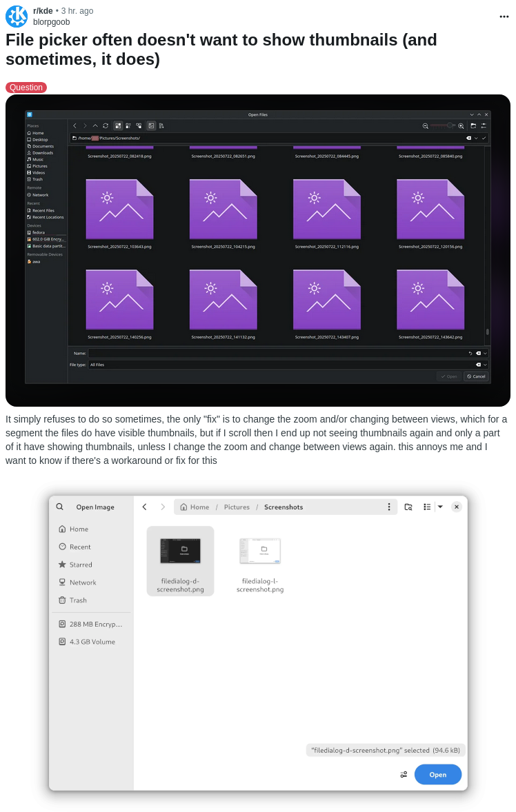Switch to tree view in KDE dialog
This screenshot has height=812, width=516.
[139, 126]
